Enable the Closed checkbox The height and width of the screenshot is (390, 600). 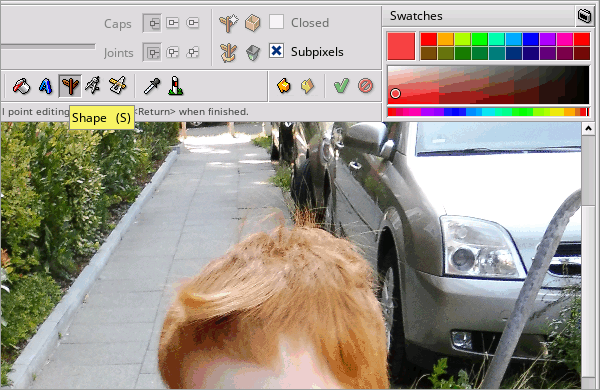tap(276, 22)
